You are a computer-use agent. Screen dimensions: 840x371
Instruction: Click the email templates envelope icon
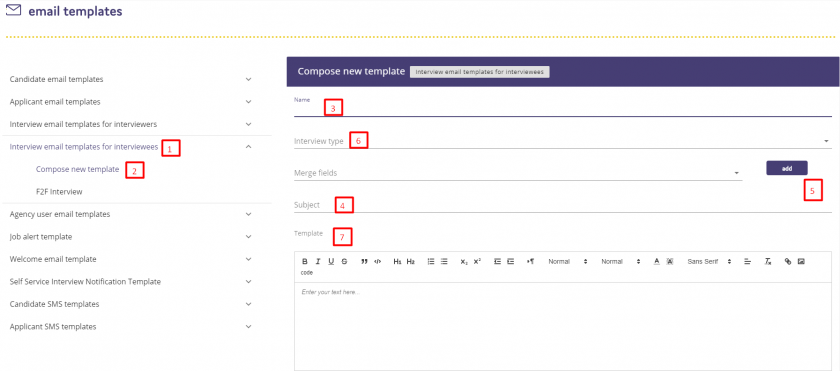[x=13, y=10]
